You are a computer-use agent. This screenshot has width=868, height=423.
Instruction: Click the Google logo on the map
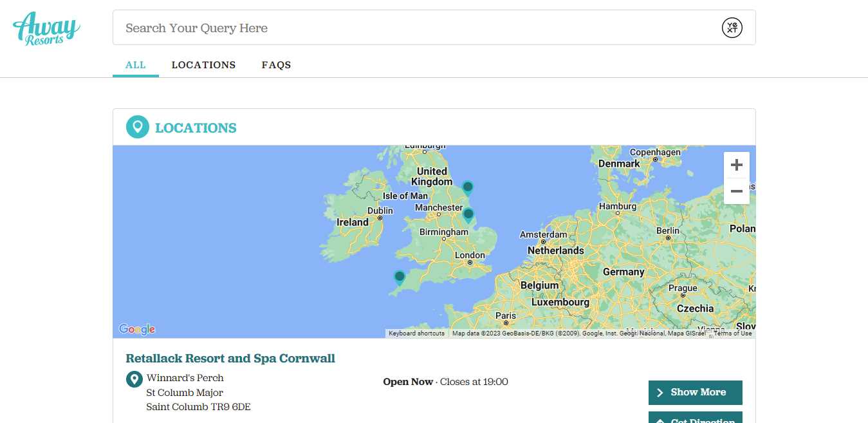(137, 329)
